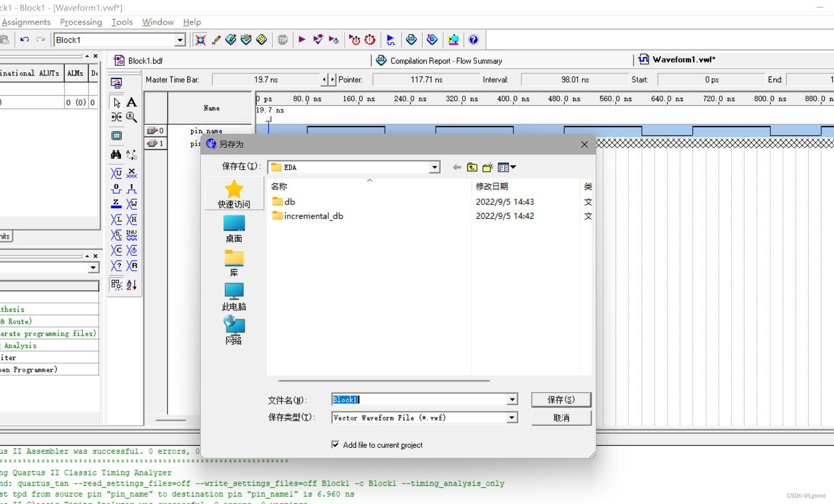Set signal to High-Z state icon
Screen dimensions: 834x504
(x=116, y=204)
